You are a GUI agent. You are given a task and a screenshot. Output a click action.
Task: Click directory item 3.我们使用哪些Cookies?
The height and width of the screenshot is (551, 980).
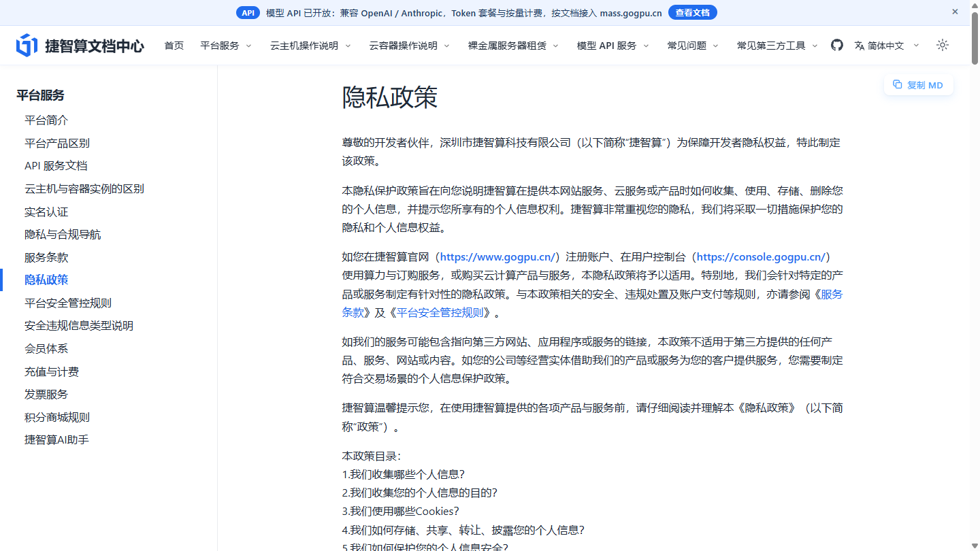tap(400, 512)
